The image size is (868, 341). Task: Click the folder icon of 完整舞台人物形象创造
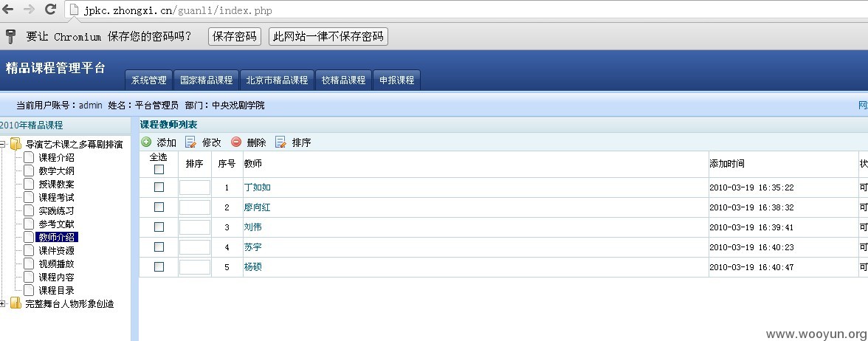tap(16, 303)
